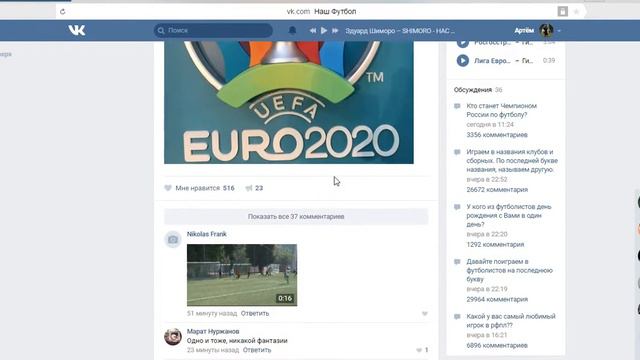The width and height of the screenshot is (640, 360).
Task: Click the speech bubble icon beside Кто станет Чемпионом
Action: [457, 107]
